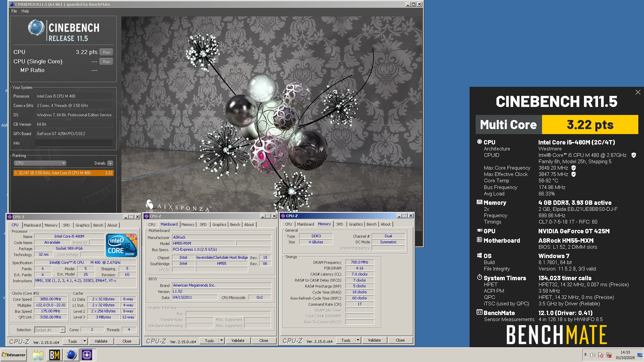Screen dimensions: 644x362
Task: Open Tools dropdown arrow in Mainboard CPU-Z window
Action: pos(221,341)
